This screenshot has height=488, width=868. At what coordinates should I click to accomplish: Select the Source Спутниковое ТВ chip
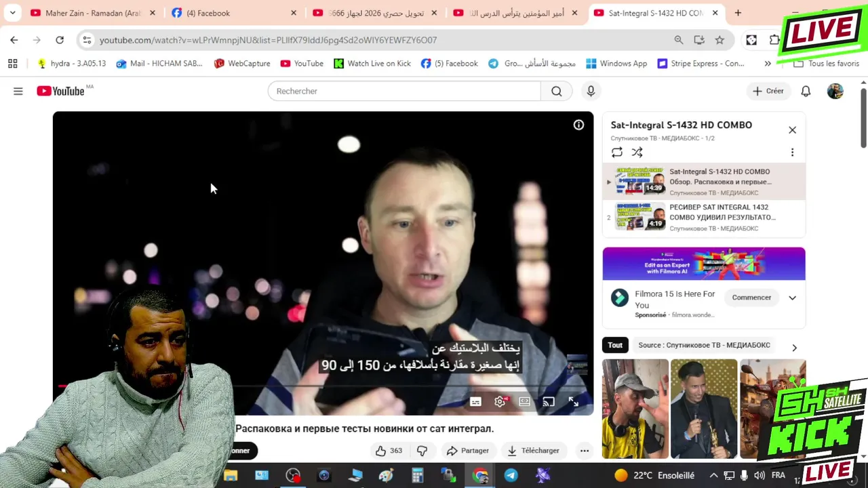(704, 345)
